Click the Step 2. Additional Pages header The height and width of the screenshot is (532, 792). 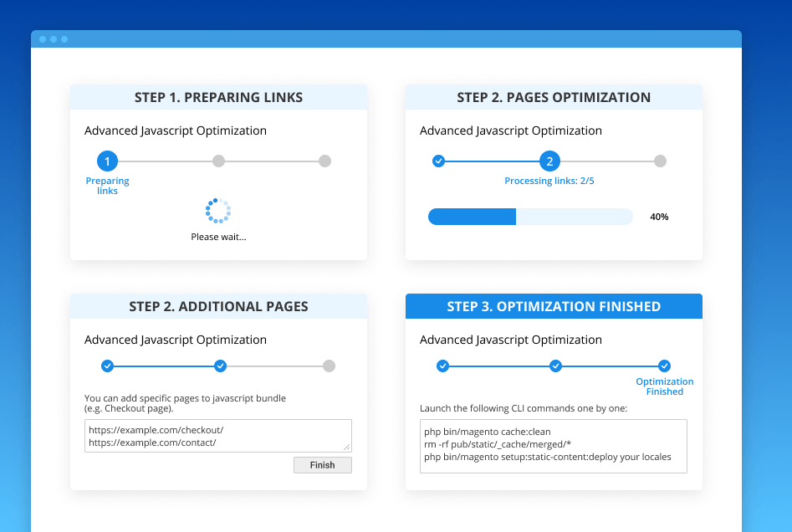(x=218, y=306)
